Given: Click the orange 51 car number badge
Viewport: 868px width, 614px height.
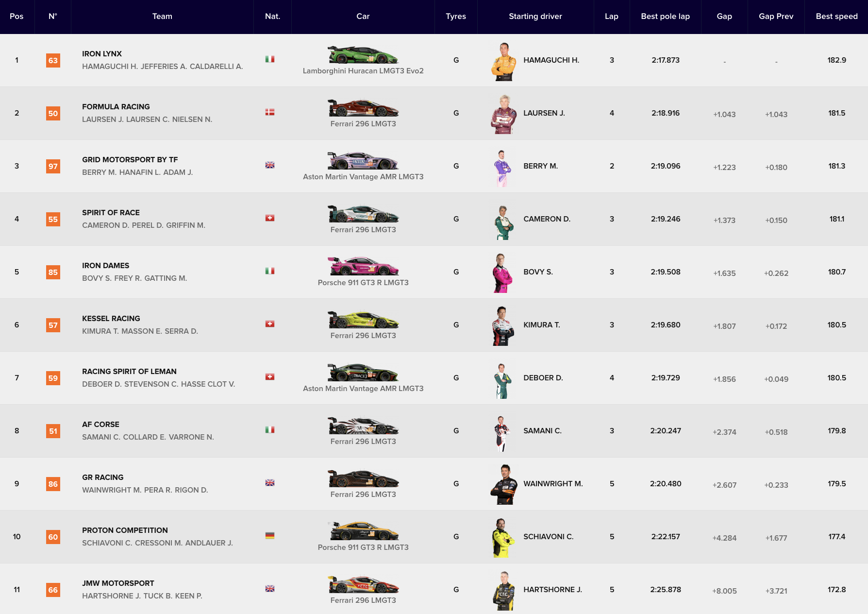Looking at the screenshot, I should (x=53, y=431).
